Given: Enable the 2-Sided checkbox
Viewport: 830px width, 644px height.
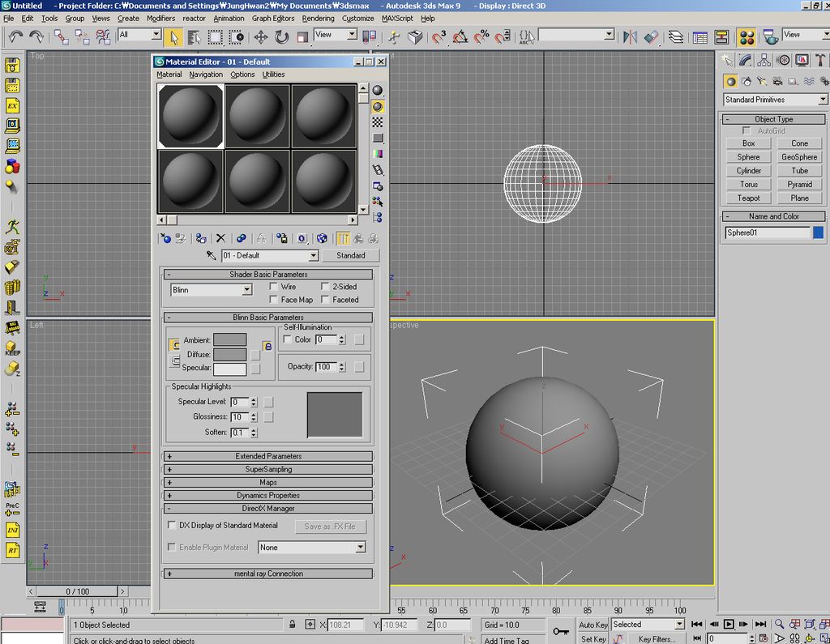Looking at the screenshot, I should pos(325,286).
